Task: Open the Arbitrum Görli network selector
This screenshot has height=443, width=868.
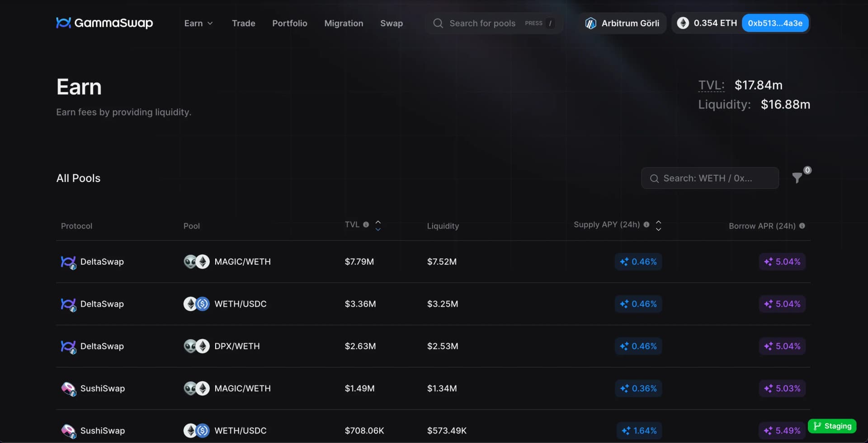Action: pos(623,23)
